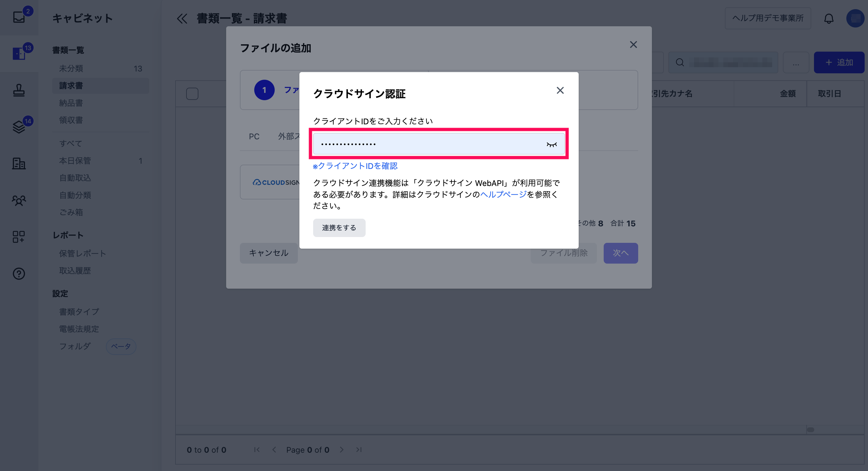Open the layers icon with badge 14
The width and height of the screenshot is (868, 471).
[19, 127]
